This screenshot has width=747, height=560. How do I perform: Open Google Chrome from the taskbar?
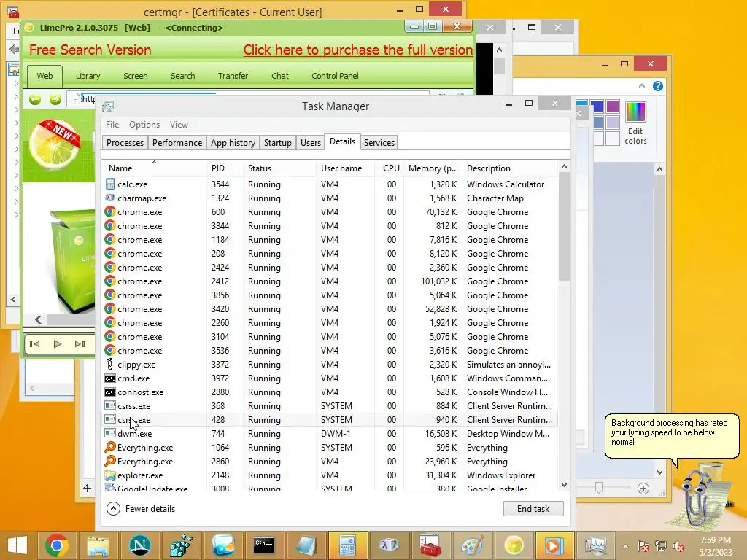57,545
